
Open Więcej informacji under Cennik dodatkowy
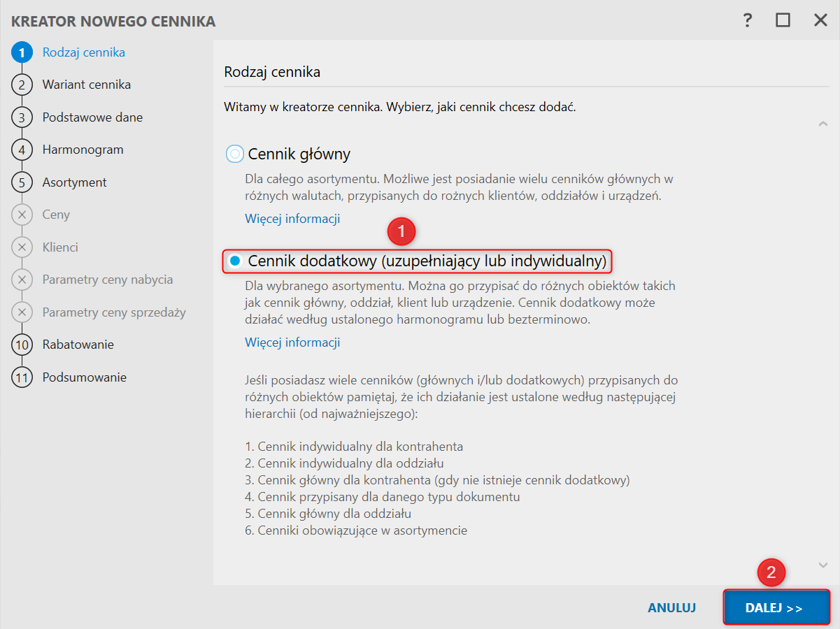point(292,342)
